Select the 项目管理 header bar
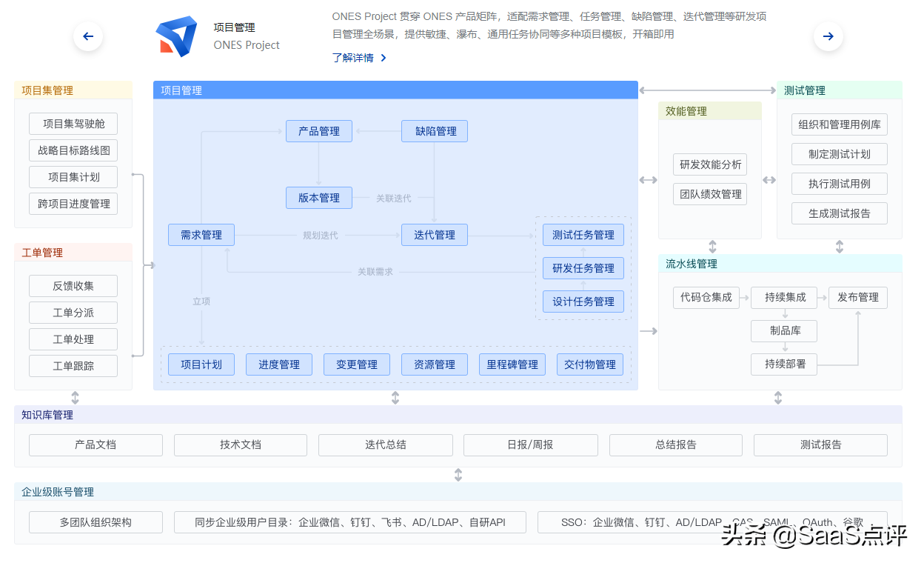 pos(395,90)
